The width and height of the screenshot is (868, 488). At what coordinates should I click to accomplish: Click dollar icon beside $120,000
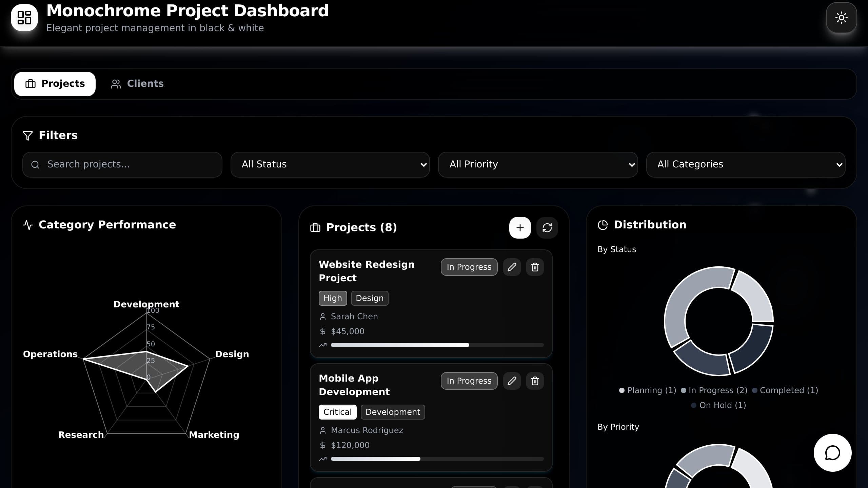click(x=323, y=445)
